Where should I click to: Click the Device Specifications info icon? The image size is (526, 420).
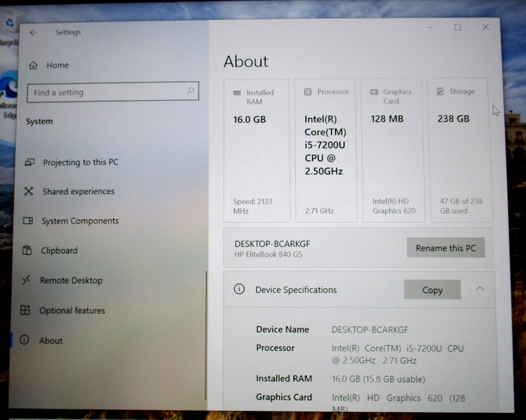[x=239, y=289]
